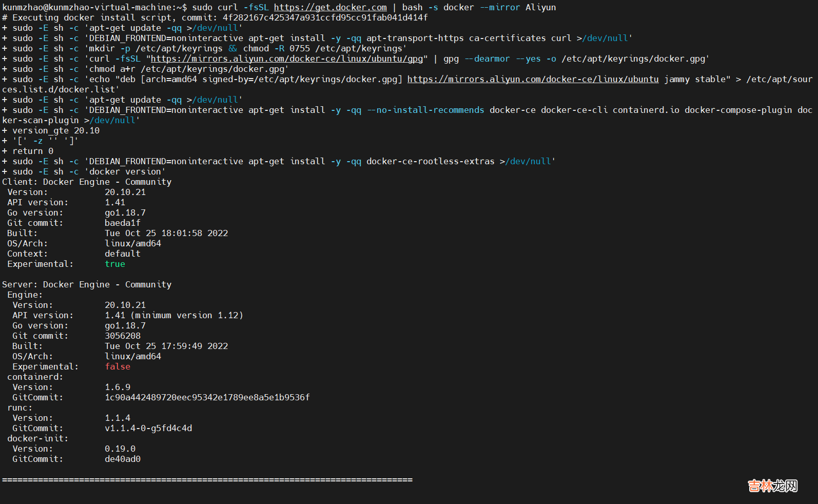This screenshot has height=504, width=818.
Task: Click the 'Server: Docker Engine - Community' heading
Action: tap(87, 284)
